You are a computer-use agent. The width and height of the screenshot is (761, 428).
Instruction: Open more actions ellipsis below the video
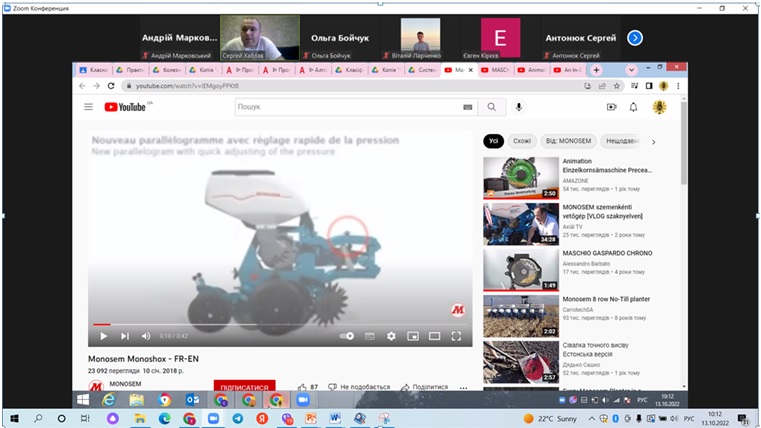[463, 387]
